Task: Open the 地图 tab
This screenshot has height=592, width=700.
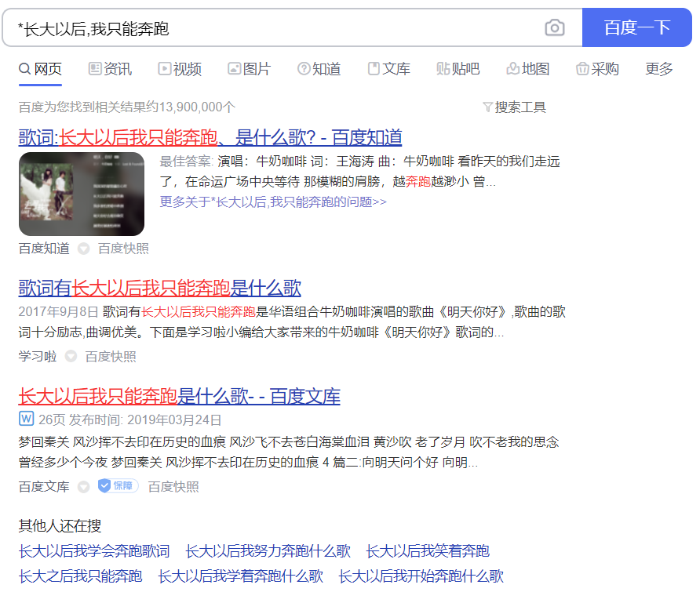Action: pos(527,69)
